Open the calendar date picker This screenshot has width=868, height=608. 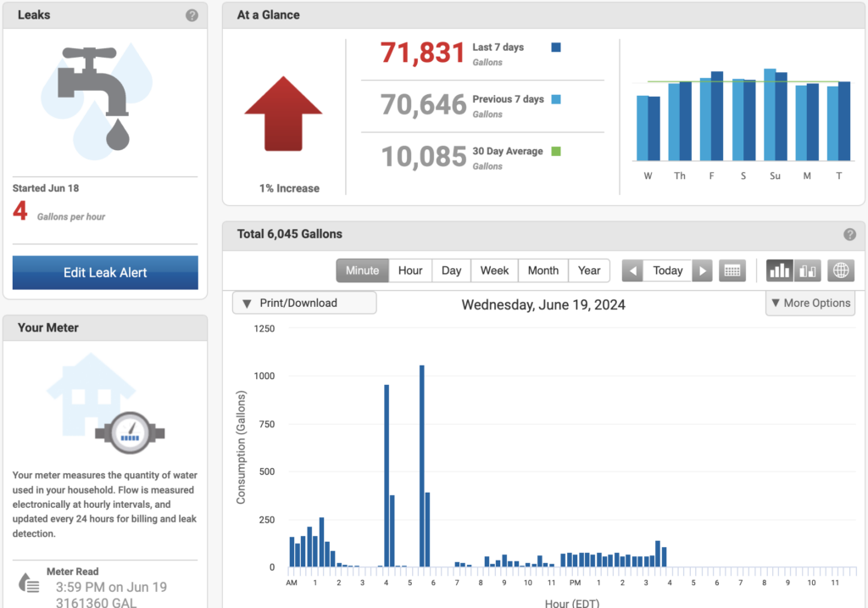tap(732, 271)
